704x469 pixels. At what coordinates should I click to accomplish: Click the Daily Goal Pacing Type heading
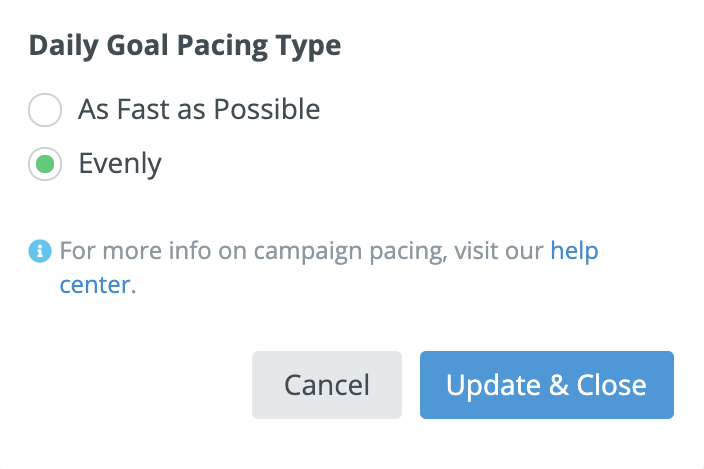click(x=185, y=46)
